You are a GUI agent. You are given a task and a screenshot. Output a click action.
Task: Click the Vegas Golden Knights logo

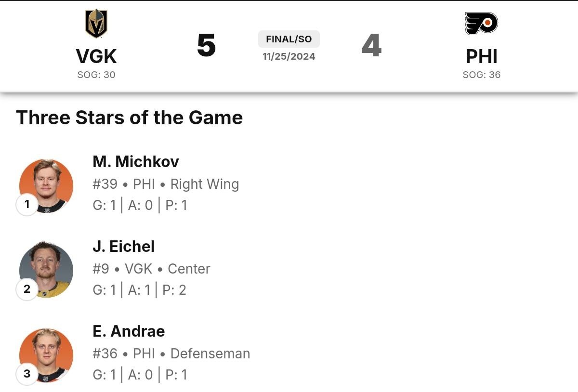[x=96, y=24]
